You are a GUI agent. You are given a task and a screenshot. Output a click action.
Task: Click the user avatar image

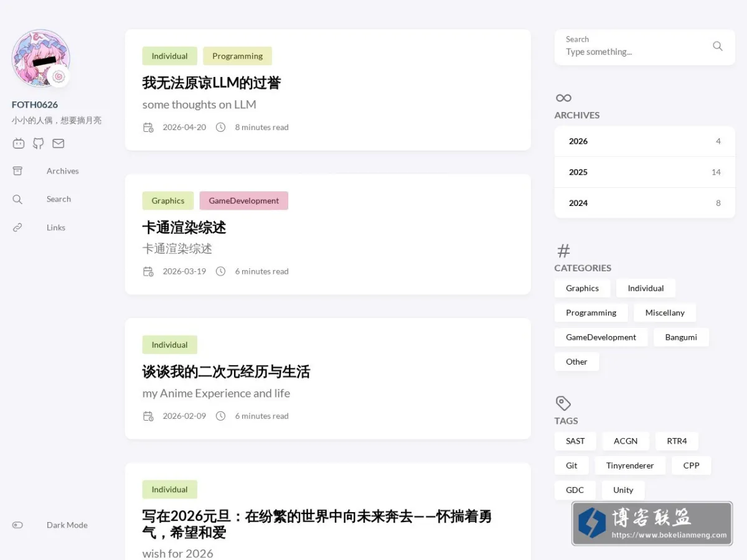(40, 58)
